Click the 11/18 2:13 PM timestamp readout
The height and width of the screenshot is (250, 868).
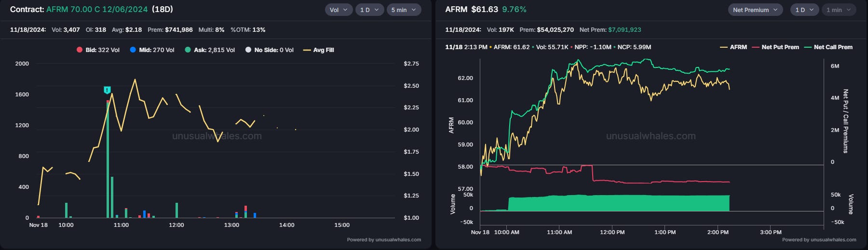[x=466, y=47]
